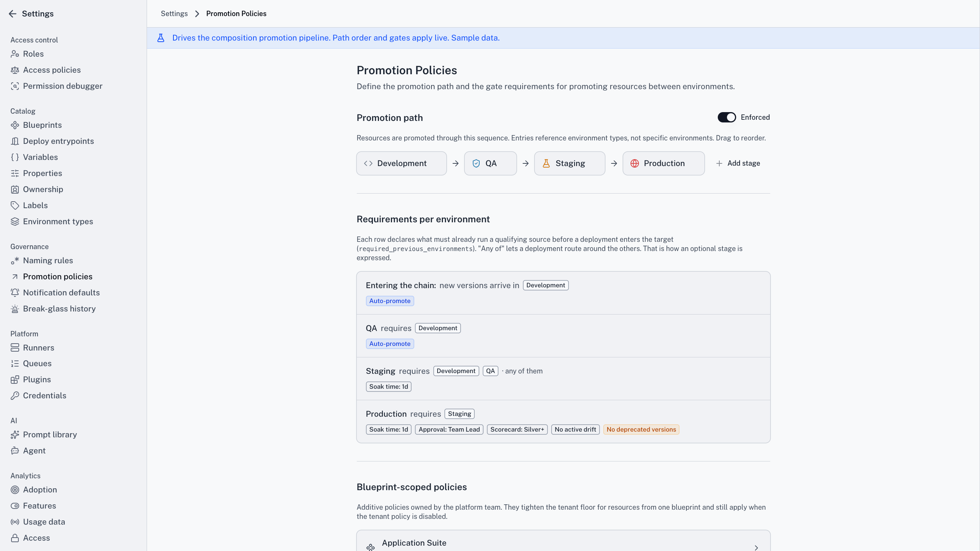The height and width of the screenshot is (551, 980).
Task: Click the chevron between Settings and Promotion Policies
Action: [x=197, y=14]
